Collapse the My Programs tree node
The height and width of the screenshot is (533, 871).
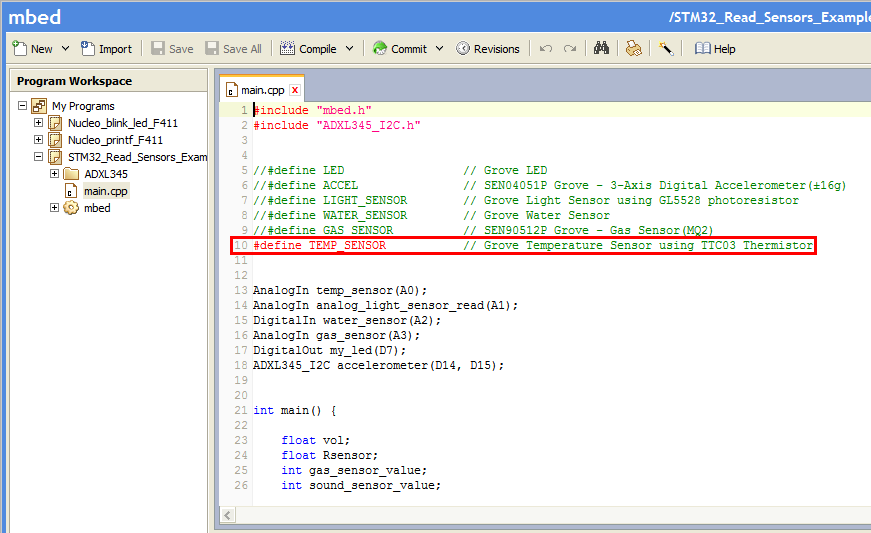pyautogui.click(x=22, y=106)
